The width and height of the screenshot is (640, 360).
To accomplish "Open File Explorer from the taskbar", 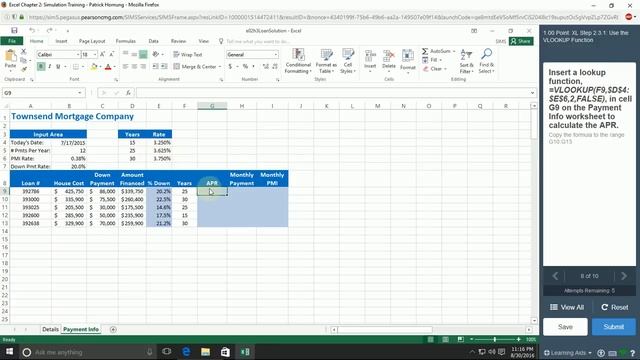I will [x=205, y=352].
